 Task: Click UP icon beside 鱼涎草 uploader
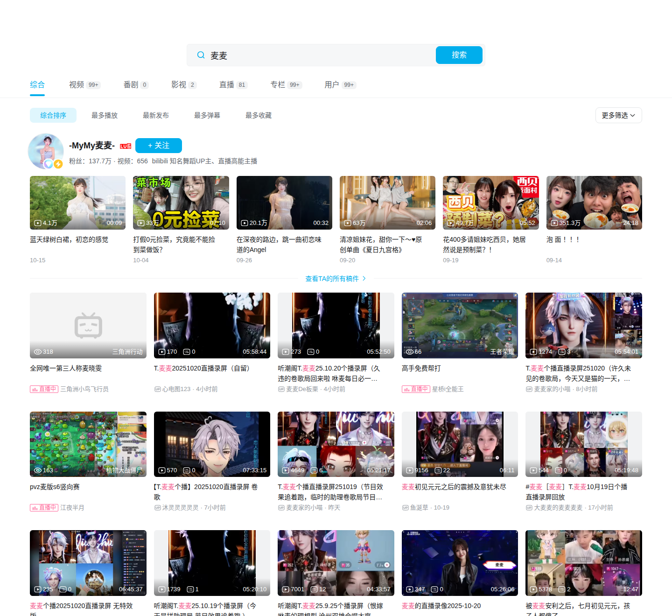[405, 508]
